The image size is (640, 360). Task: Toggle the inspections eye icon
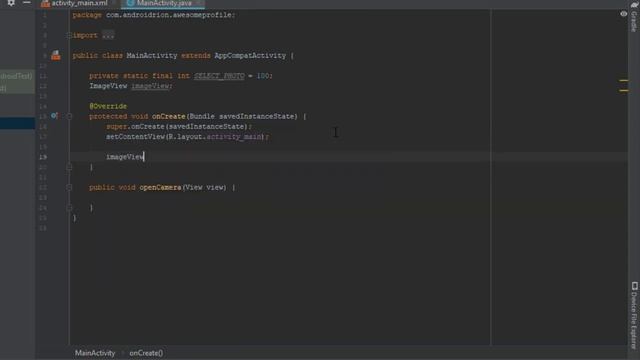pyautogui.click(x=624, y=14)
